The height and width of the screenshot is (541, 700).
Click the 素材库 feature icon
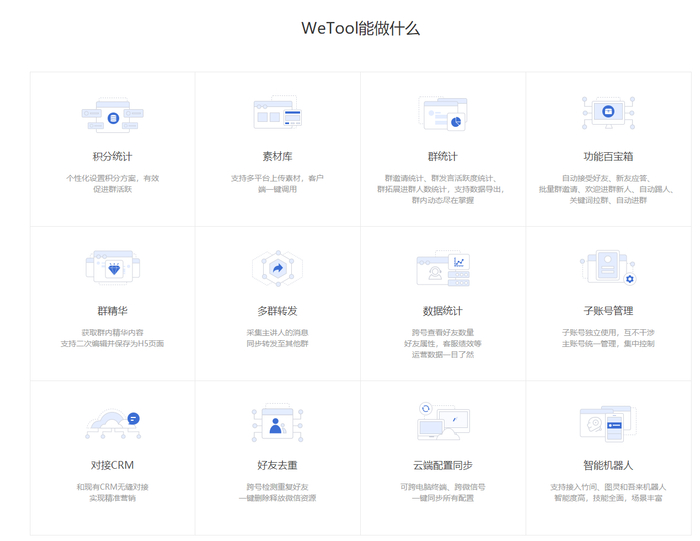[x=278, y=112]
